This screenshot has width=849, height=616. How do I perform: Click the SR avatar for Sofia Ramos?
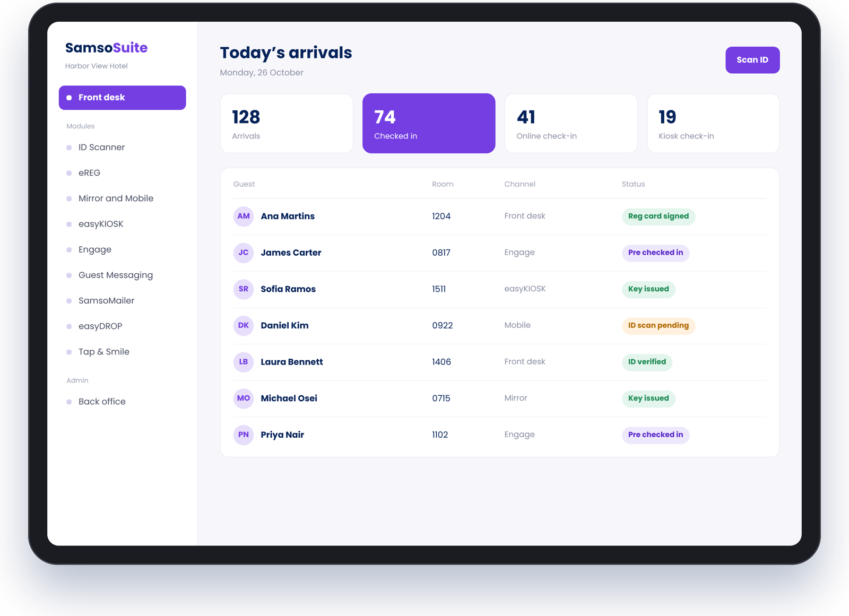(244, 289)
